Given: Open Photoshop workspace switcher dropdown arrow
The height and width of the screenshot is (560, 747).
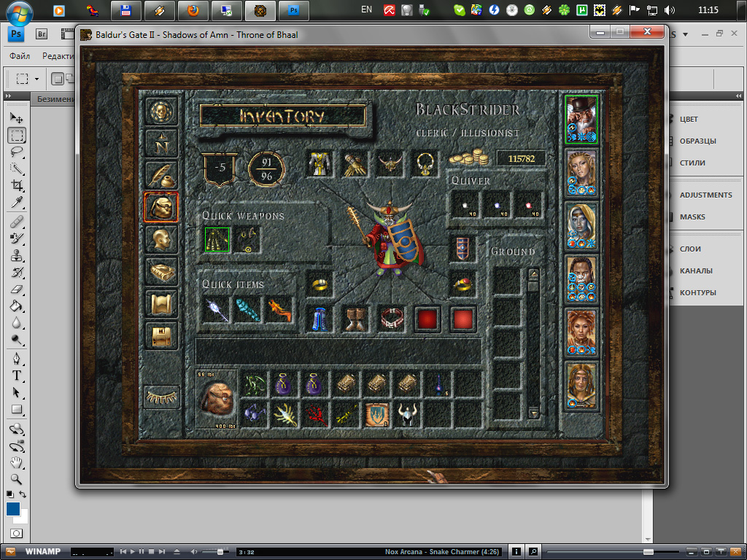Looking at the screenshot, I should point(685,34).
